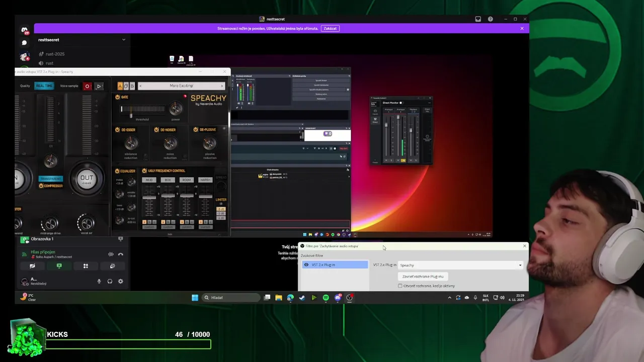644x362 pixels.
Task: Select preset slot B in Speachy
Action: tap(132, 86)
